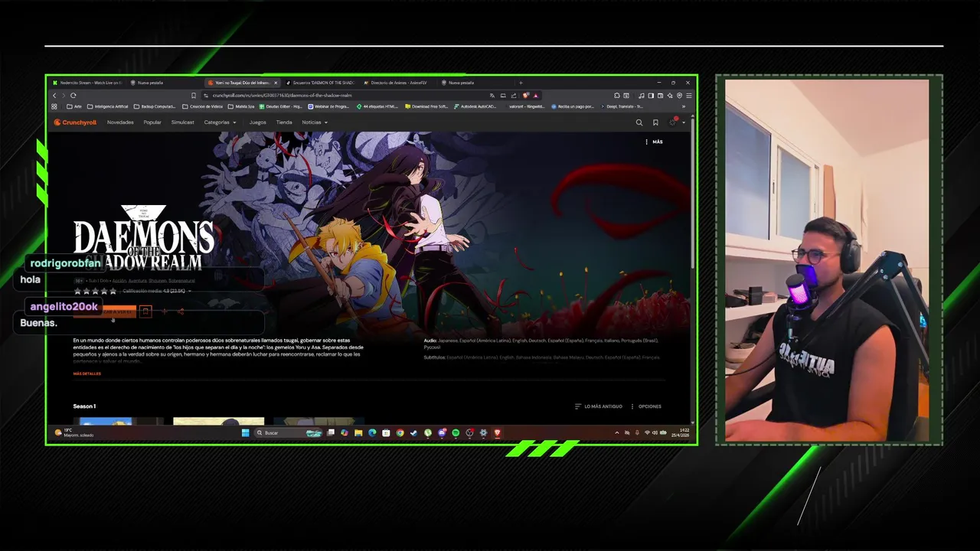Screen dimensions: 980x551
Task: Open the browser hamburger menu
Action: click(689, 96)
